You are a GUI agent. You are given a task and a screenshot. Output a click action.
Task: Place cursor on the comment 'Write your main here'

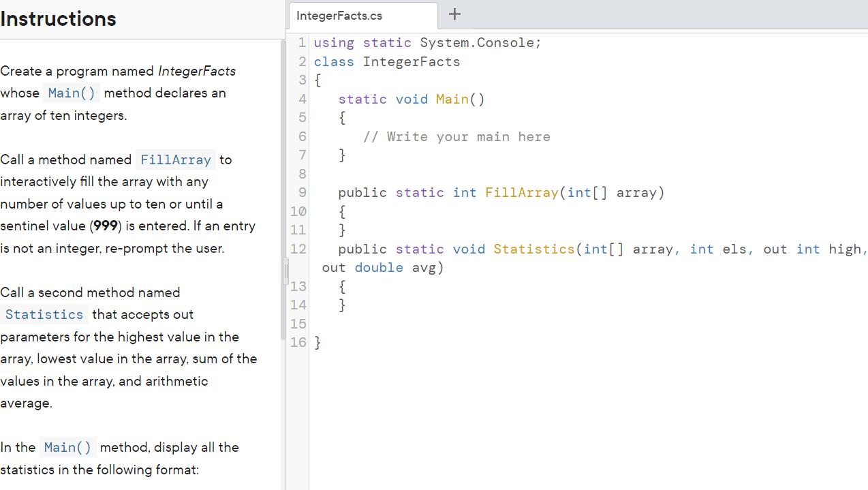pyautogui.click(x=459, y=136)
